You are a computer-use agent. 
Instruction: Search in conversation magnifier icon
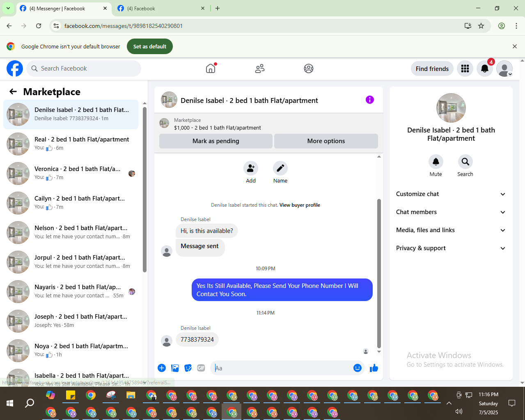tap(465, 162)
